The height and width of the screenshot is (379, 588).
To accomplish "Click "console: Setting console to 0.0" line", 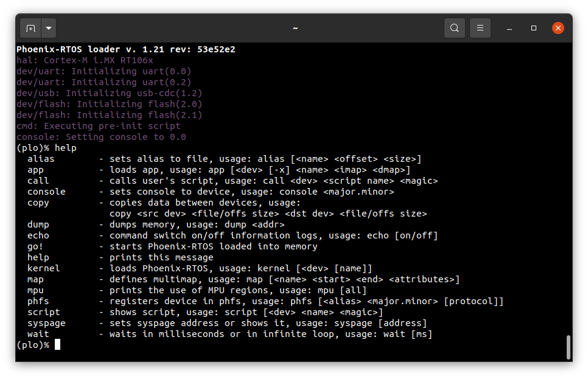I will (101, 137).
